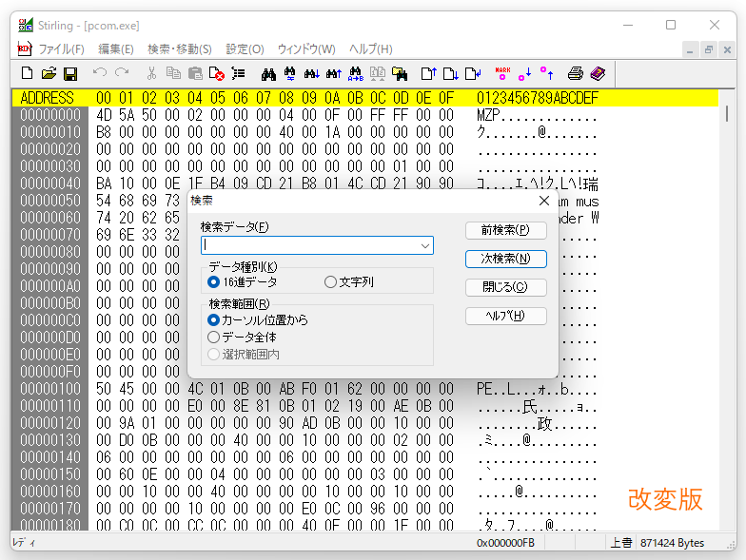Select the 16進データ radio button
Screen dimensions: 746x560
[x=213, y=281]
